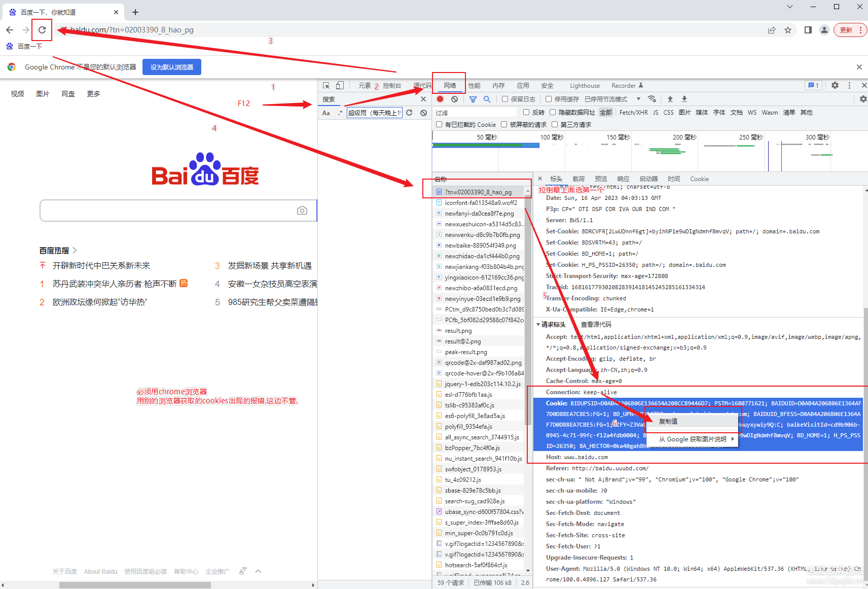This screenshot has width=868, height=589.
Task: Switch to the 性能 tab
Action: (x=474, y=86)
